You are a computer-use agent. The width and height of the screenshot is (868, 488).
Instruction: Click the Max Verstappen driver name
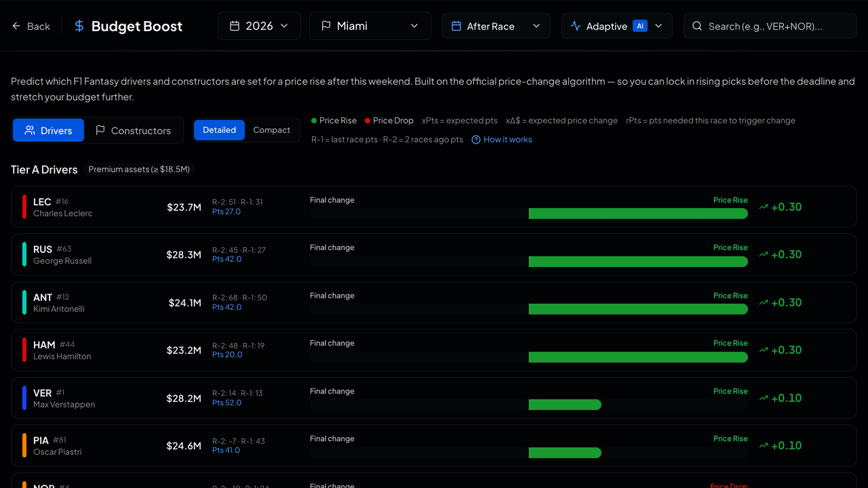[64, 405]
